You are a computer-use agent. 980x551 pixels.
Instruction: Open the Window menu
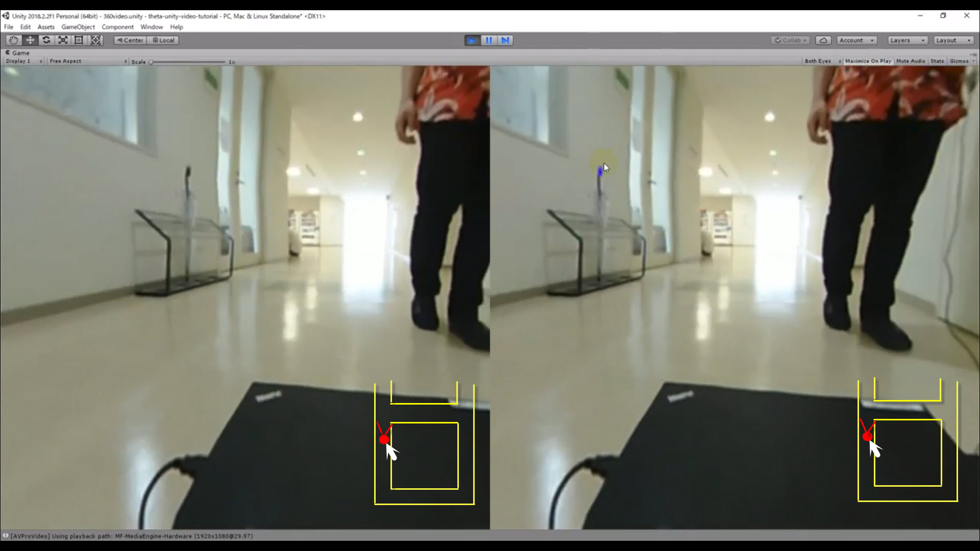(x=152, y=27)
